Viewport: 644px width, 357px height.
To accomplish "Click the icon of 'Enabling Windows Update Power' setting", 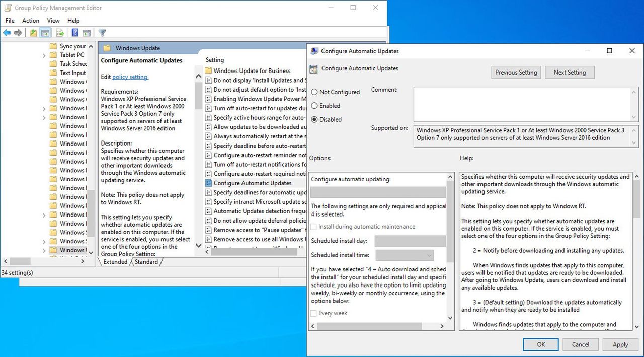I will click(x=208, y=99).
